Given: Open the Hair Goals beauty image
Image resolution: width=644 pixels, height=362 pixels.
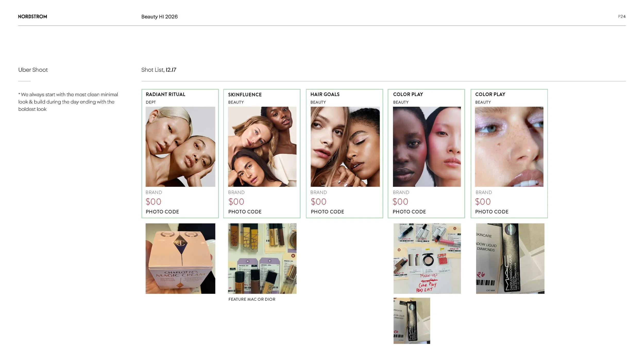Looking at the screenshot, I should 345,147.
